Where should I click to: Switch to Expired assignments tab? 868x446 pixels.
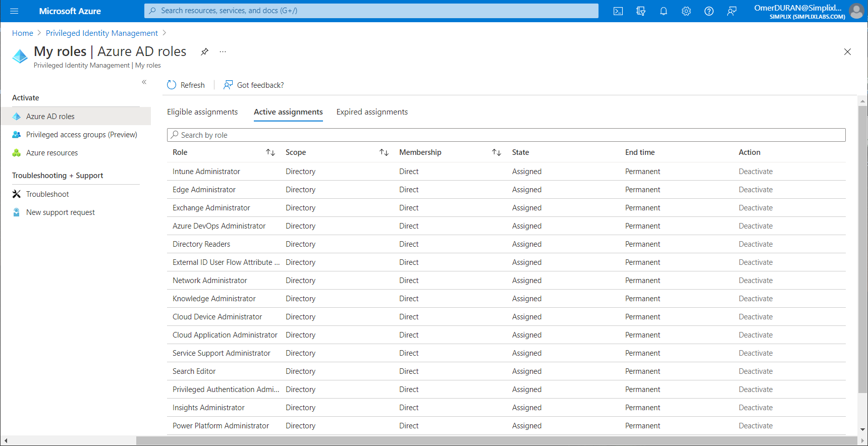[x=372, y=112]
